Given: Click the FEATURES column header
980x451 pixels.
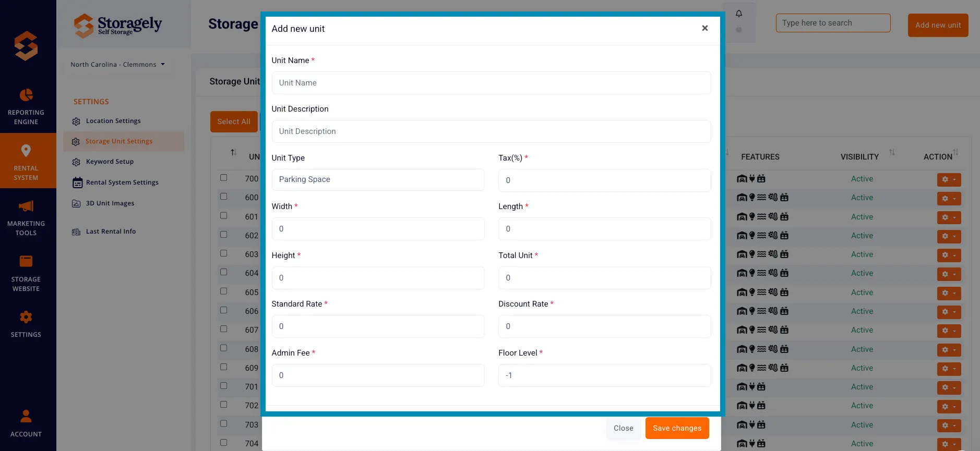Looking at the screenshot, I should pos(760,157).
